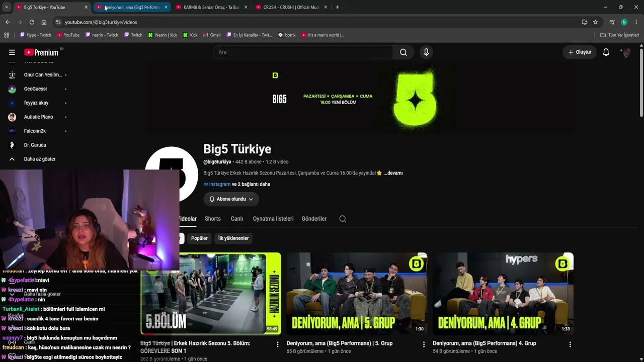Expand channel description with ...devamı

click(x=393, y=173)
